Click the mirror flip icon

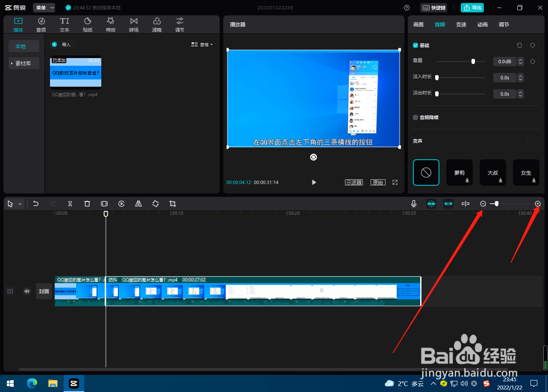coord(138,204)
